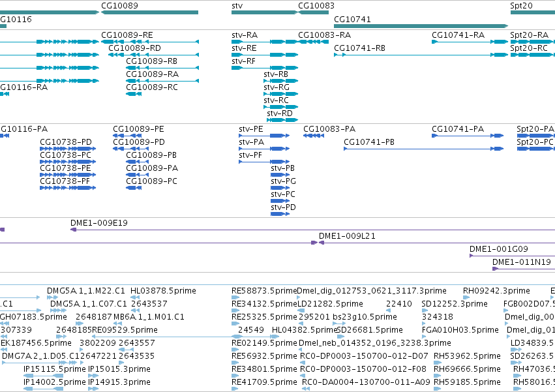The height and width of the screenshot is (392, 555).
Task: Click BAC clone DME1-009L21
Action: 437,243
